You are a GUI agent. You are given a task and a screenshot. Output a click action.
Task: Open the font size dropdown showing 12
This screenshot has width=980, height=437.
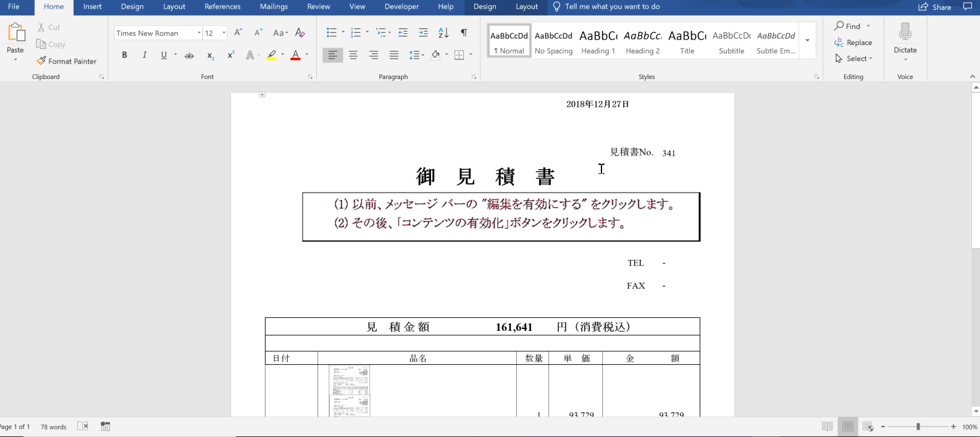(224, 33)
